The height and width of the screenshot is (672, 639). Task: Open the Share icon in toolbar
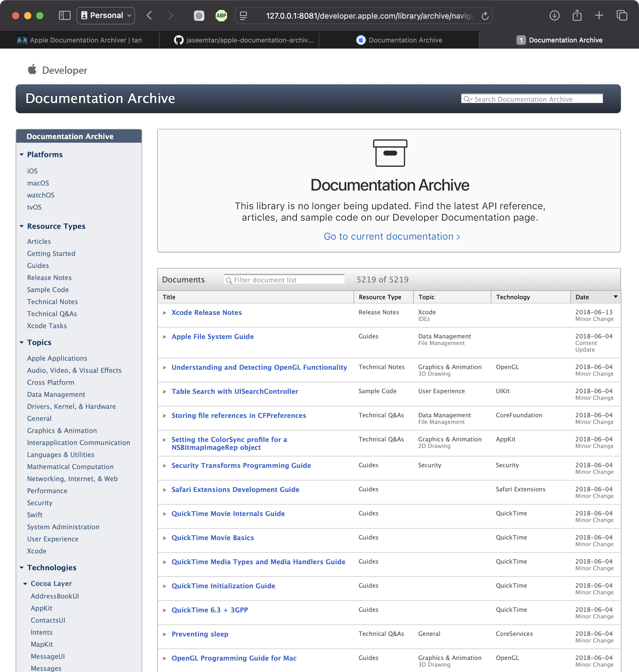tap(577, 16)
